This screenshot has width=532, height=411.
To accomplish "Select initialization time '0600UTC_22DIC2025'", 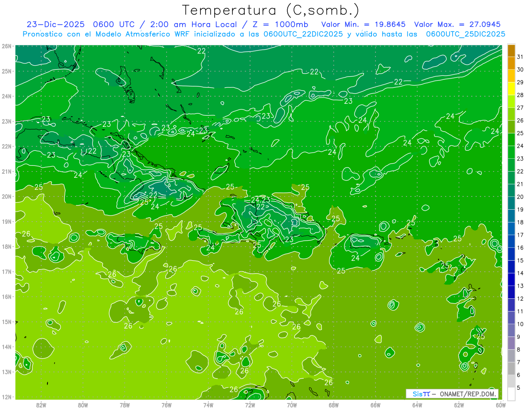I will (303, 34).
